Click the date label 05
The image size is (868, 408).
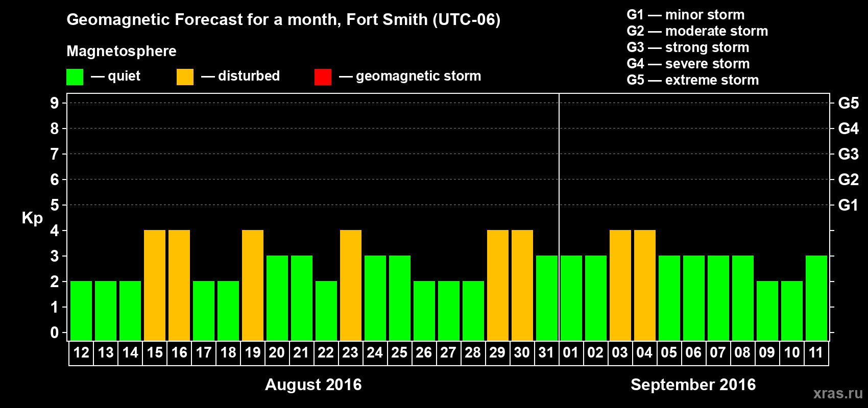(669, 353)
